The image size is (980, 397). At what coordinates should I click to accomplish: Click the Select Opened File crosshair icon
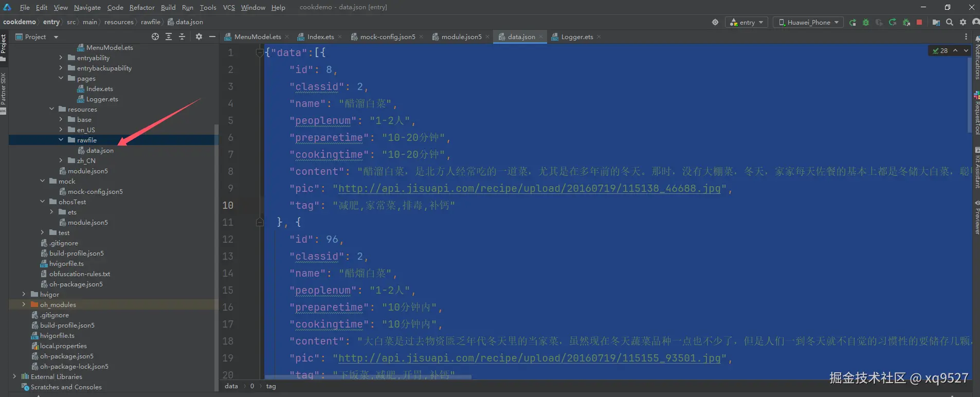(155, 37)
